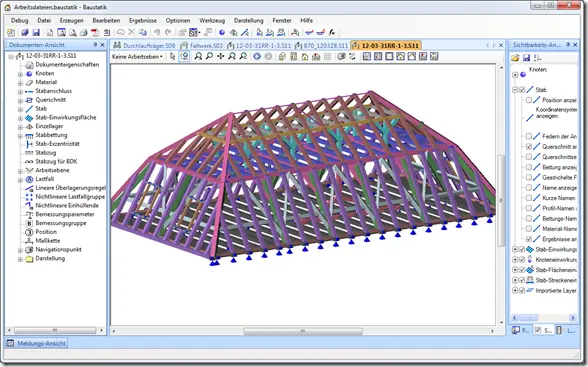Click the print icon in main toolbar

[x=84, y=33]
